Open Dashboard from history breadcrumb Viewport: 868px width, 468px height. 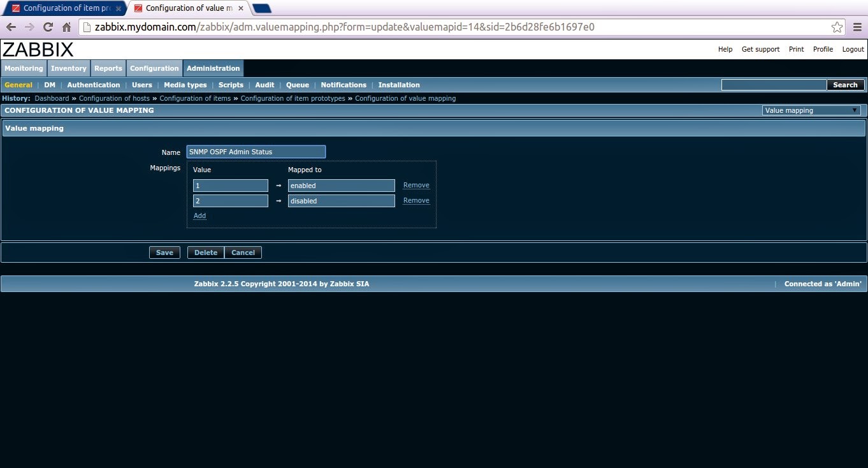[x=52, y=98]
